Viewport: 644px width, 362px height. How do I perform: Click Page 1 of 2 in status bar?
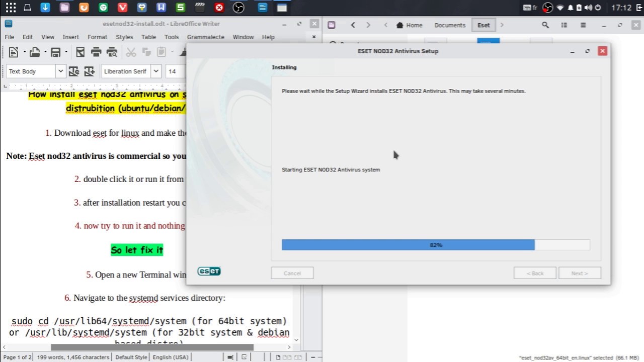(17, 357)
